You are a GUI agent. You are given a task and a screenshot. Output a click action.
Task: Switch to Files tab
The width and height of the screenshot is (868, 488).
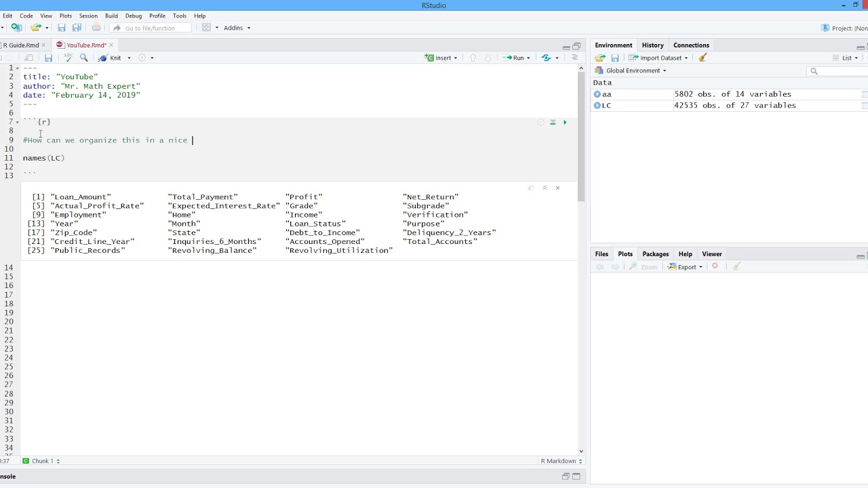(601, 254)
